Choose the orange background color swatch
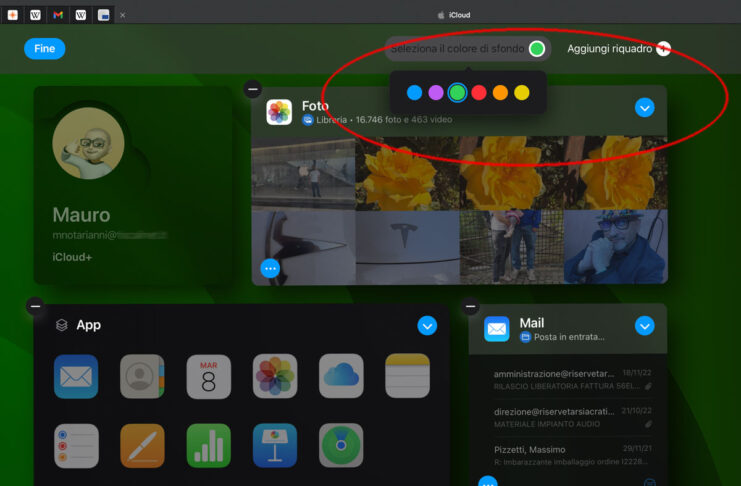The width and height of the screenshot is (741, 486). (500, 93)
